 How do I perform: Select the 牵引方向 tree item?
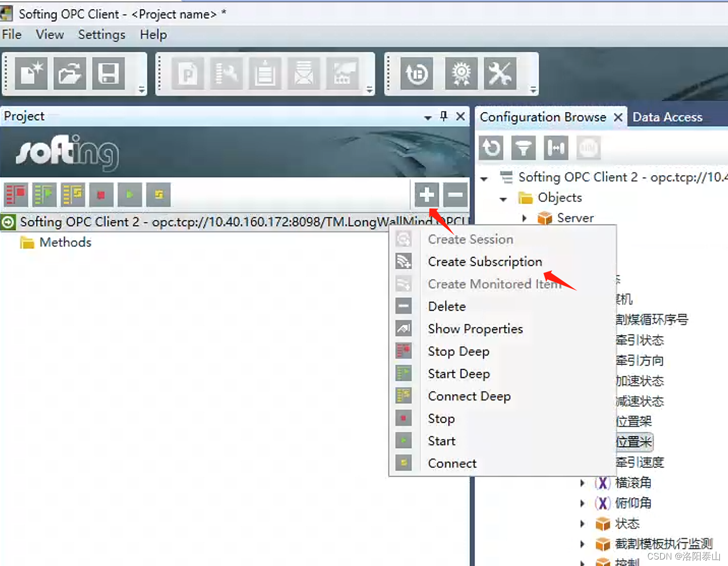[639, 360]
